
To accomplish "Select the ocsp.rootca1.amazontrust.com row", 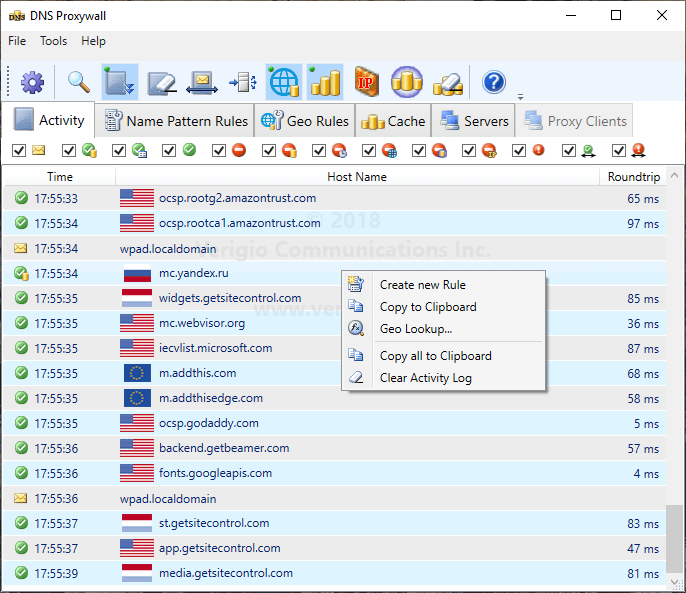I will (x=335, y=223).
